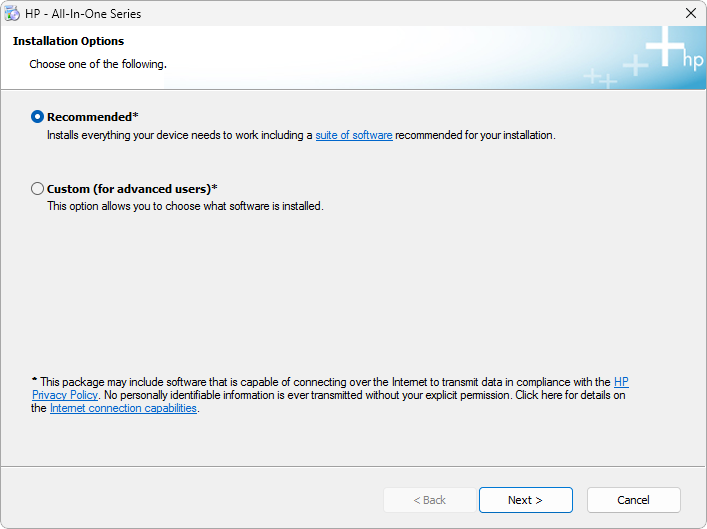The width and height of the screenshot is (707, 529).
Task: Click the HP installer icon in title bar
Action: (x=12, y=14)
